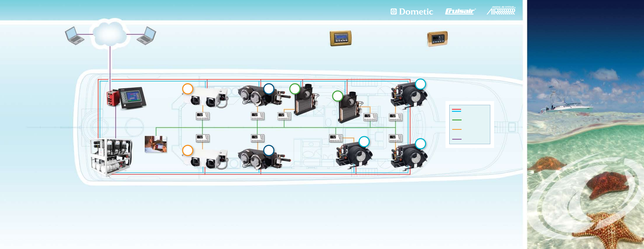644x249 pixels.
Task: Select the upright coil unit nearest the dual blower
Action: pos(306,100)
